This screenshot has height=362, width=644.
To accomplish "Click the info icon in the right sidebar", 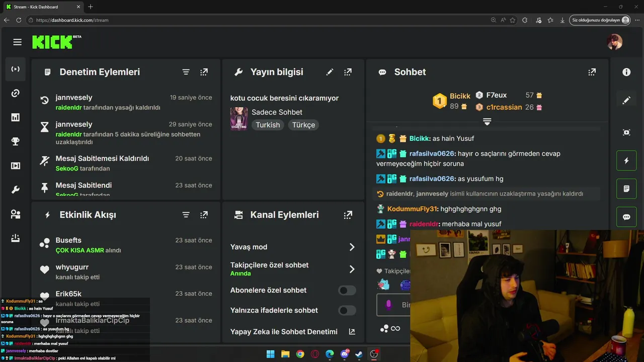I will 626,72.
